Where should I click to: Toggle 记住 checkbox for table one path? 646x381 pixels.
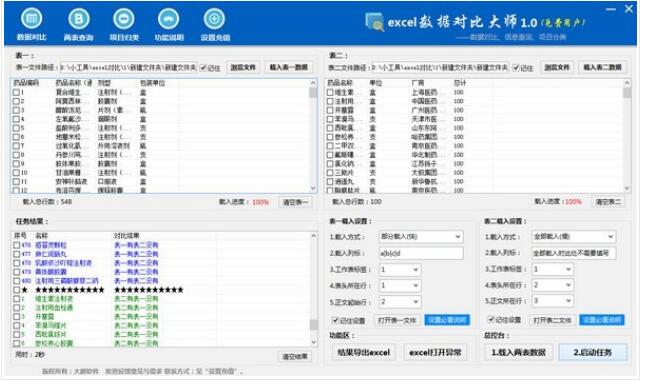pos(203,68)
